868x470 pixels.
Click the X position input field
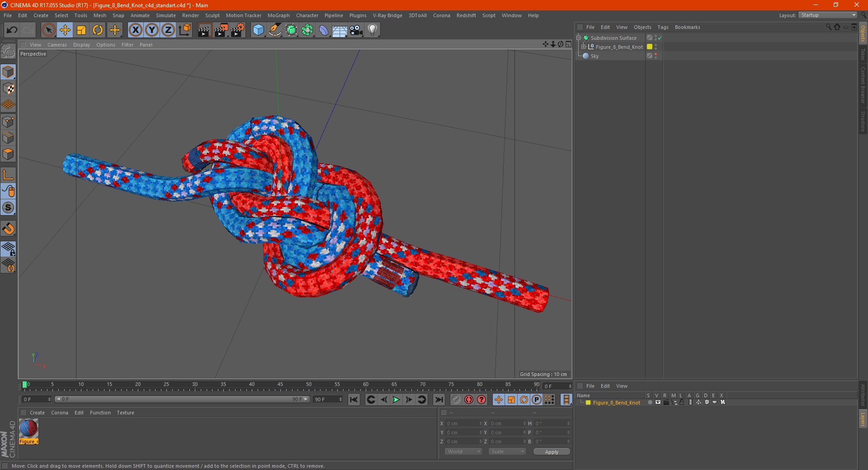tap(463, 423)
